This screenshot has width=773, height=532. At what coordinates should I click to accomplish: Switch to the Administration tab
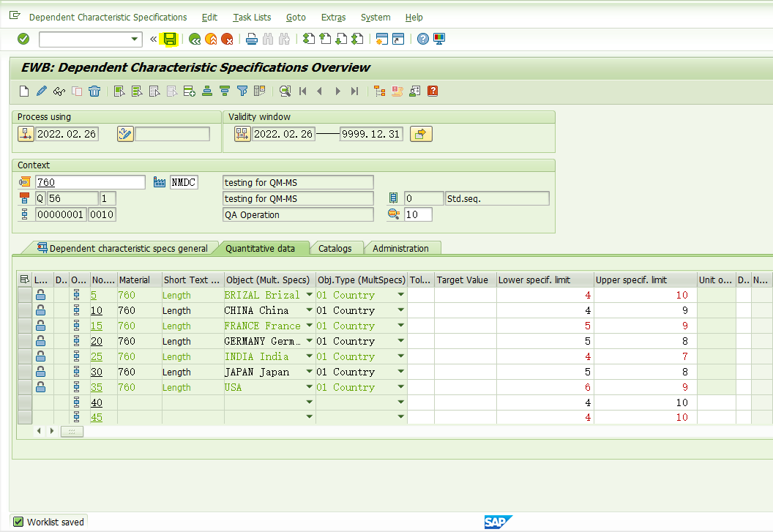401,249
